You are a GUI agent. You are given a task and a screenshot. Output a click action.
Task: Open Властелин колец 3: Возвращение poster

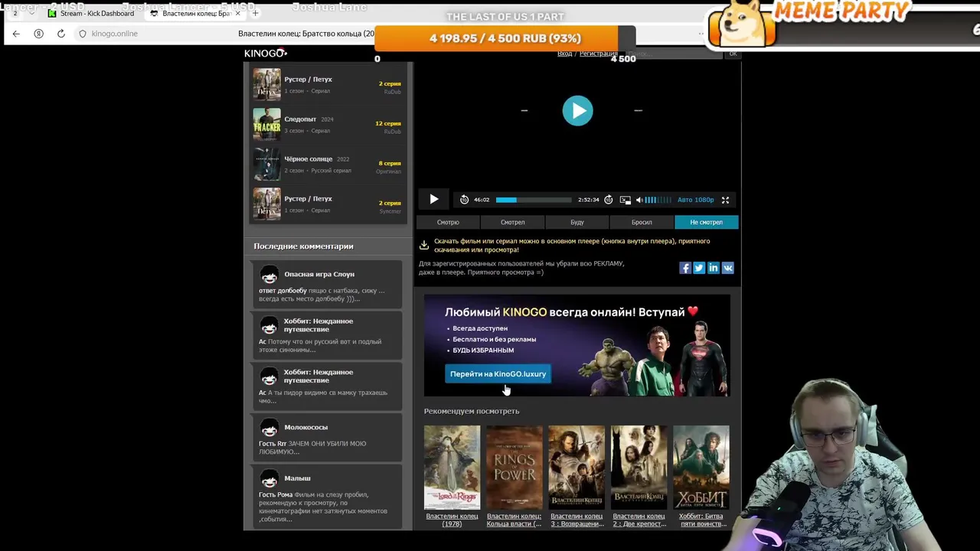click(577, 468)
